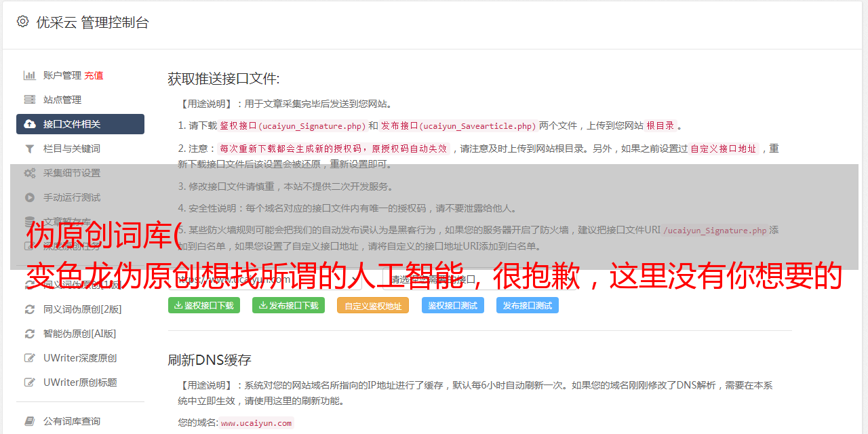
Task: Click the 智能伪原创[AI版] refresh icon
Action: [30, 334]
